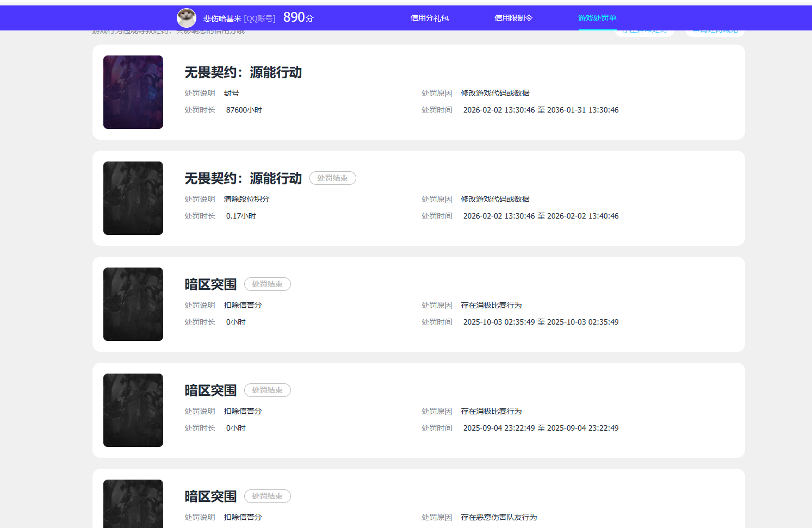Select the 无畏契约：源能行动 card title
This screenshot has width=812, height=528.
244,72
